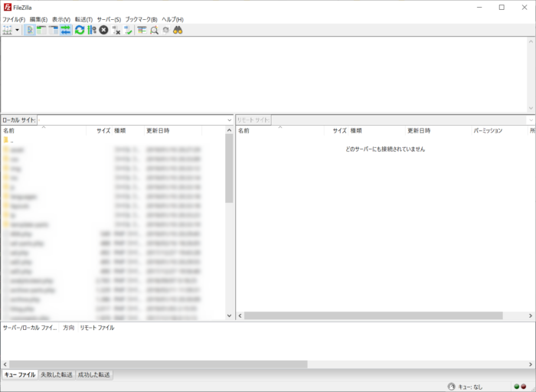Open the ファイル(F) menu
The height and width of the screenshot is (392, 536).
pos(14,19)
